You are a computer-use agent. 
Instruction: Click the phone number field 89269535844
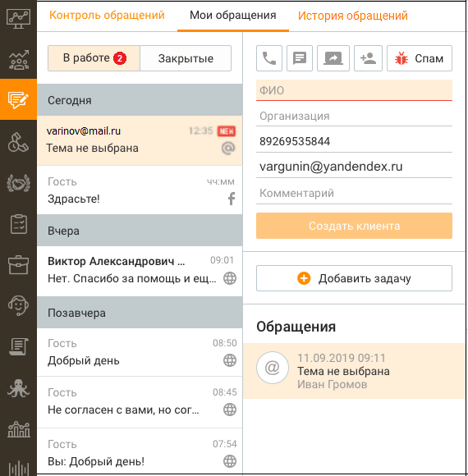click(354, 141)
